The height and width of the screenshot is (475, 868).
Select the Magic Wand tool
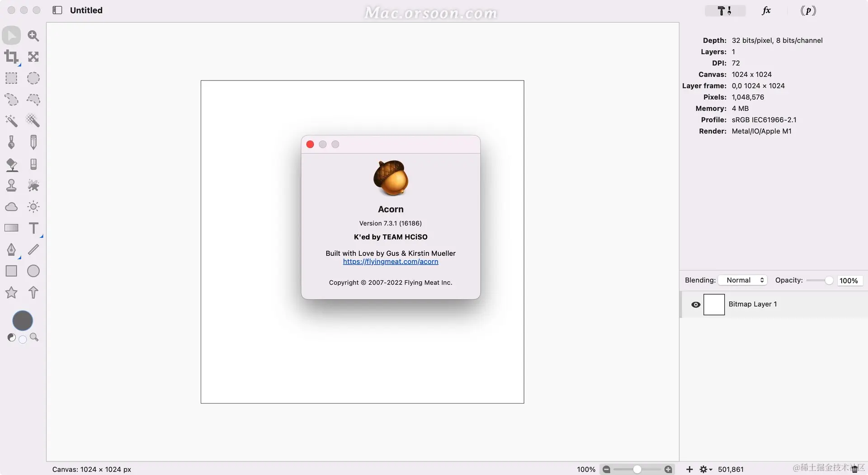pyautogui.click(x=12, y=121)
